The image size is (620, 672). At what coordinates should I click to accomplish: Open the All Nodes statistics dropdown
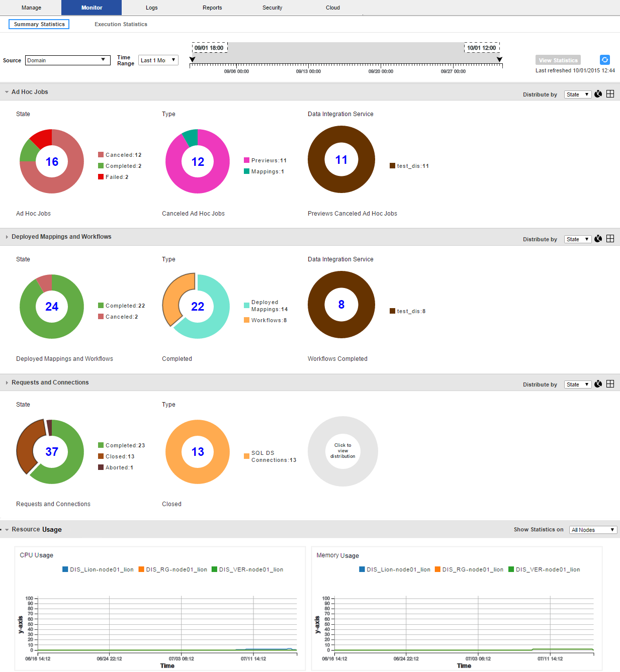593,530
